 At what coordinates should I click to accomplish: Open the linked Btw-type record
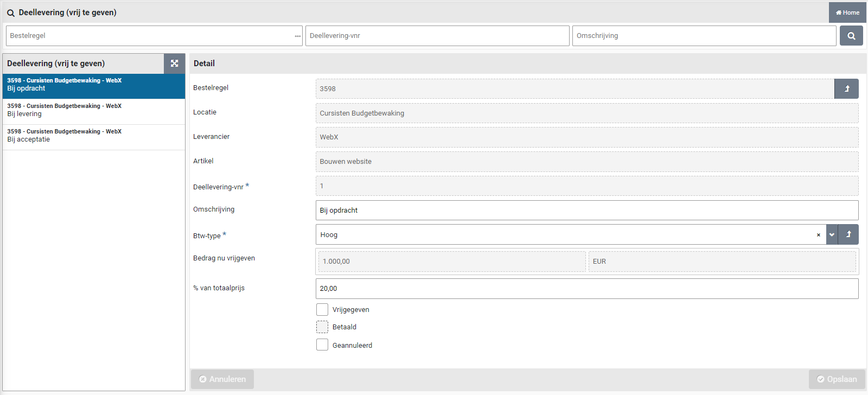click(x=848, y=234)
